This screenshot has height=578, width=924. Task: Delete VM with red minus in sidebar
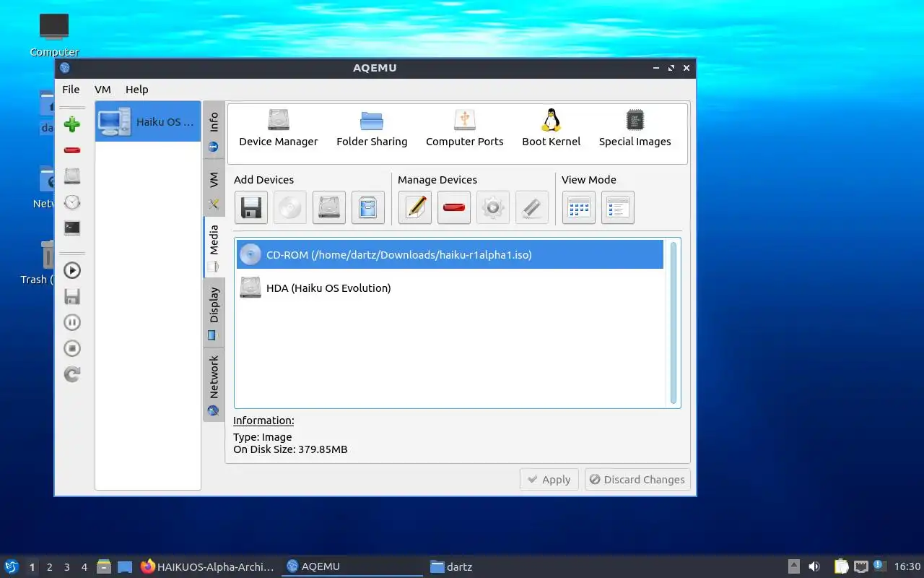(x=72, y=150)
